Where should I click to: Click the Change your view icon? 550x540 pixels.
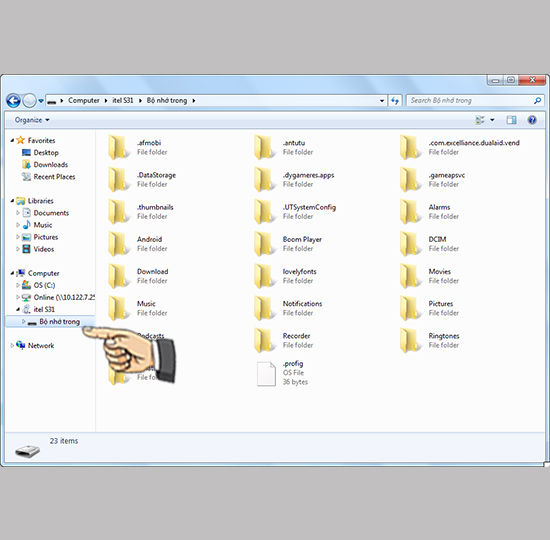(x=479, y=120)
